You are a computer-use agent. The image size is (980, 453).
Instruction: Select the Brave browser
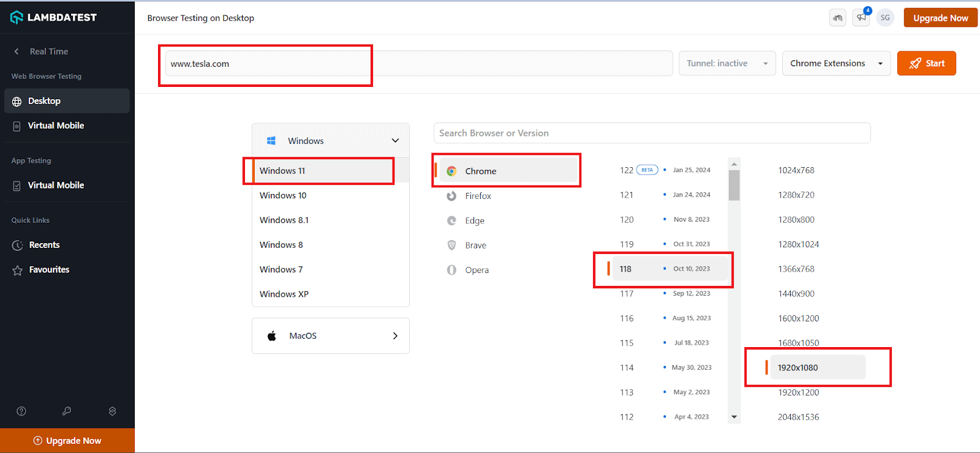[x=475, y=245]
